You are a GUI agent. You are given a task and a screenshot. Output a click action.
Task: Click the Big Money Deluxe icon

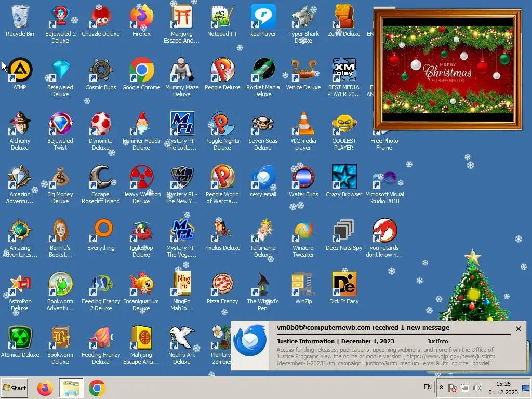pyautogui.click(x=60, y=184)
